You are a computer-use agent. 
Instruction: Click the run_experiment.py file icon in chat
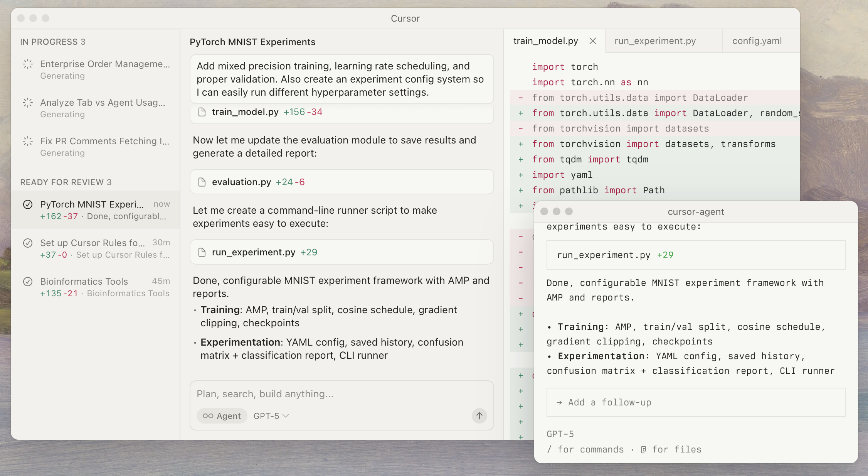click(x=202, y=252)
